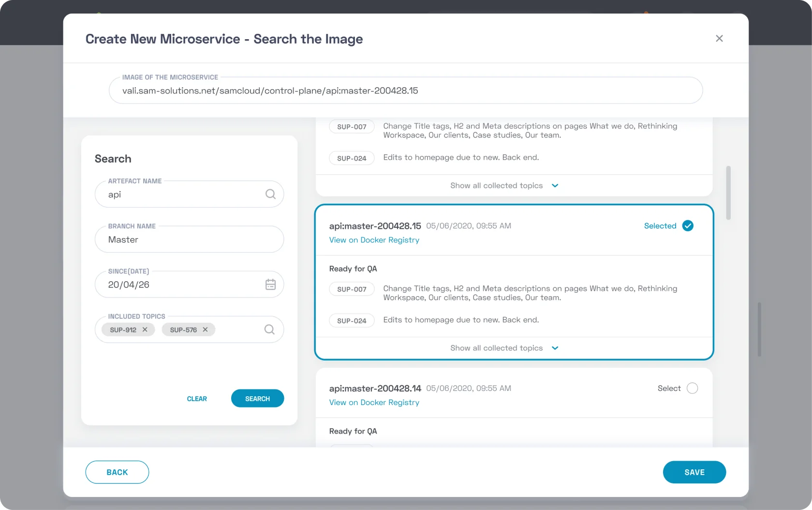Image resolution: width=812 pixels, height=510 pixels.
Task: Focus the Image of the Microservice field
Action: (405, 90)
